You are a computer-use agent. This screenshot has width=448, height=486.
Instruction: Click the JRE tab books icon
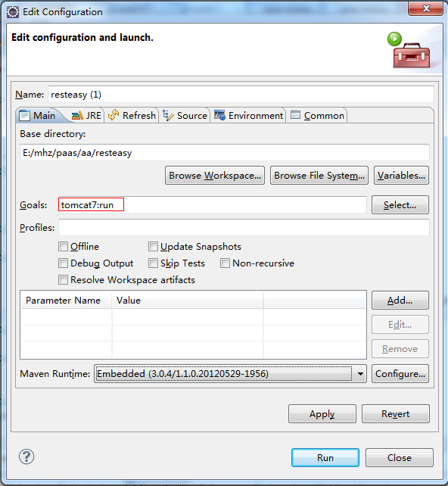tap(77, 116)
